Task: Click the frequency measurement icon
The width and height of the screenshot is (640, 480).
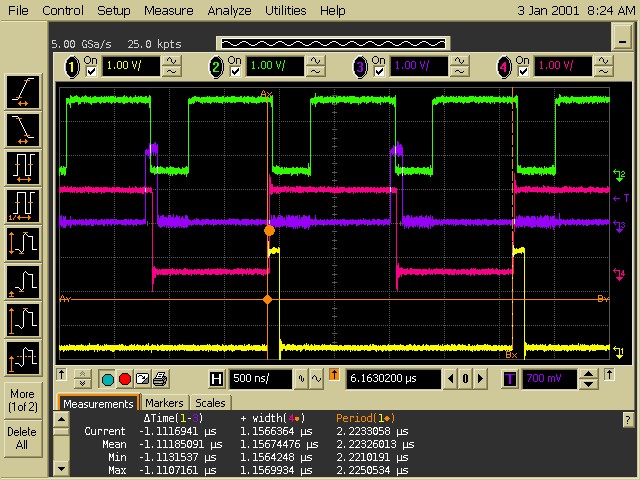Action: pos(22,203)
